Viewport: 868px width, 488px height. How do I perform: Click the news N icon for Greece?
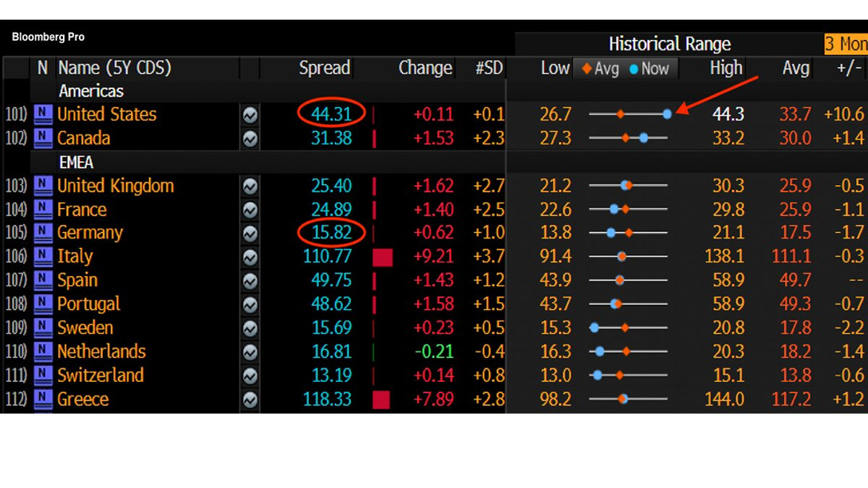point(42,399)
